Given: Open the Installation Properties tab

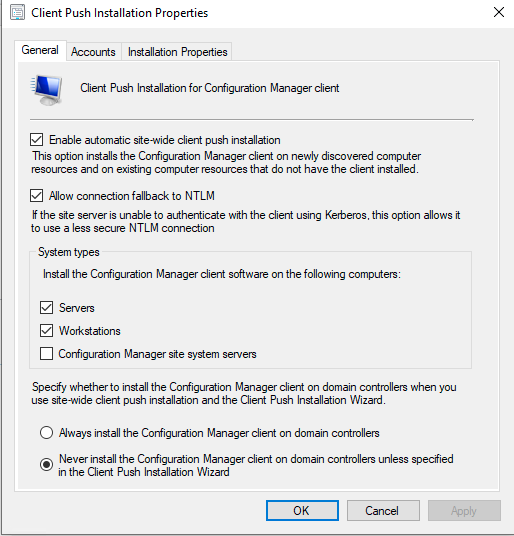Looking at the screenshot, I should (x=177, y=52).
